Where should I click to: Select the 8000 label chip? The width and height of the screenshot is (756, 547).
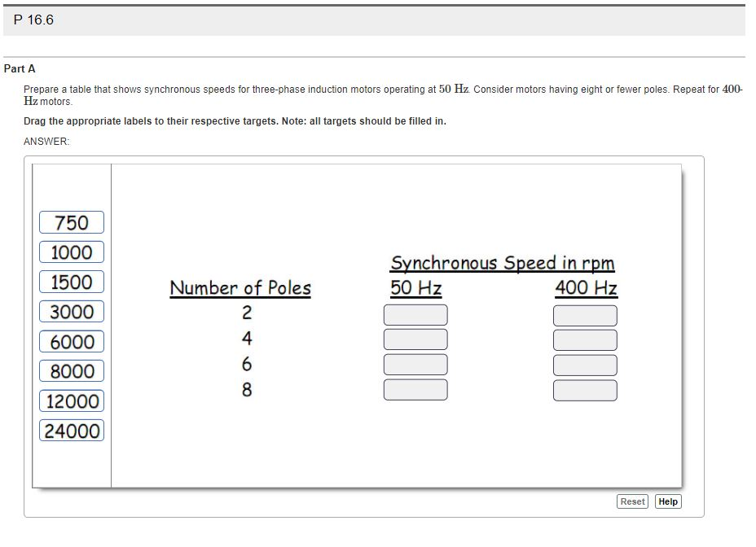[71, 370]
